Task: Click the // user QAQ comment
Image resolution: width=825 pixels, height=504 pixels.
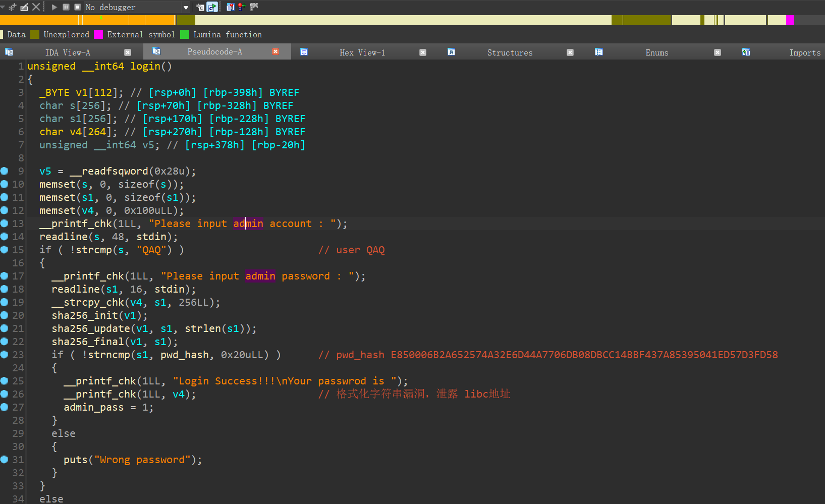Action: tap(352, 250)
